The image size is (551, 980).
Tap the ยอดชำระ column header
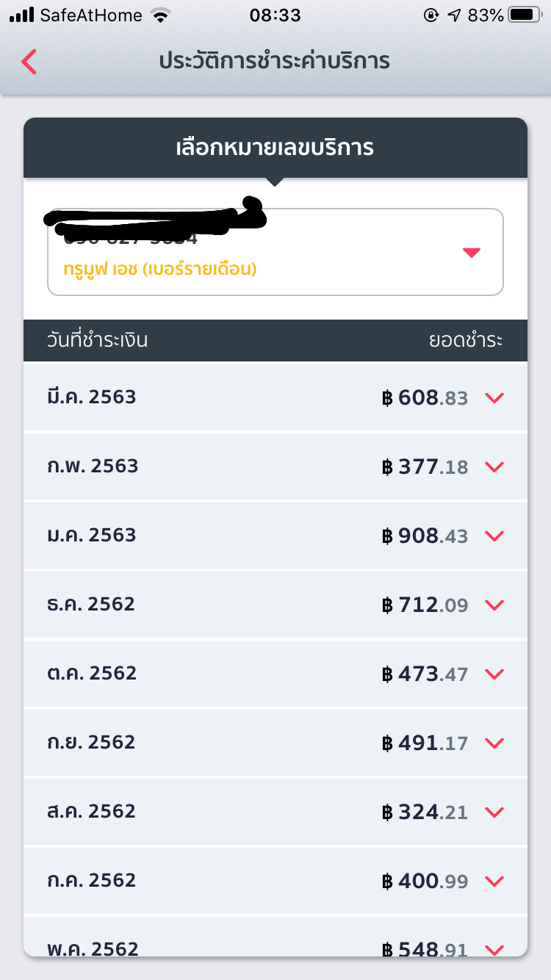click(466, 340)
